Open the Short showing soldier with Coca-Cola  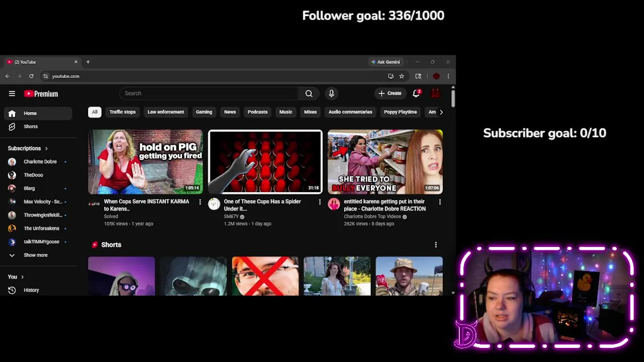[409, 276]
